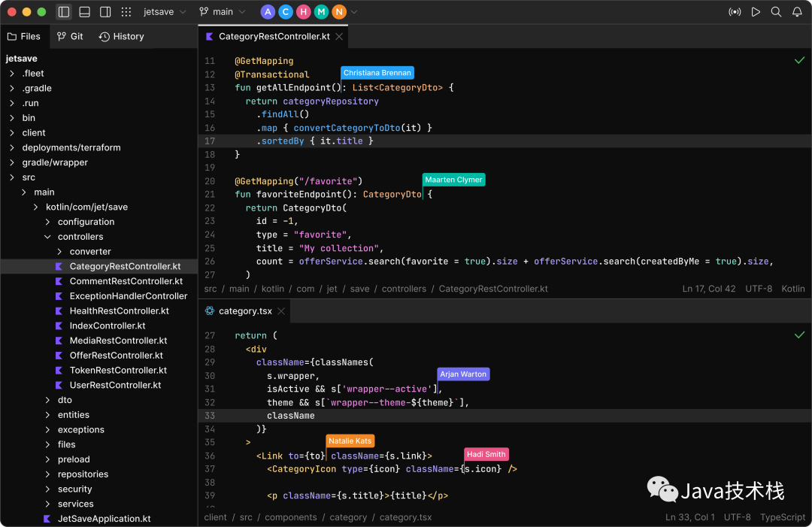Open the jetsave workspace dropdown
Image resolution: width=812 pixels, height=527 pixels.
[x=164, y=12]
